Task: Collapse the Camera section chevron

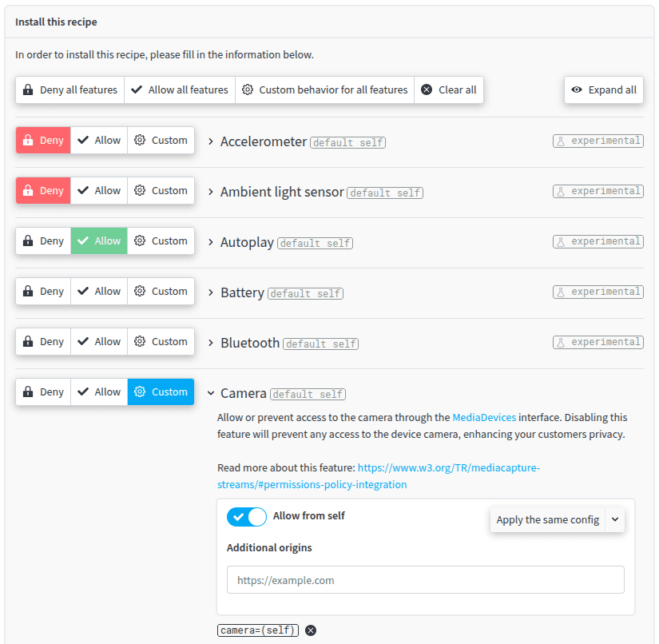Action: 211,393
